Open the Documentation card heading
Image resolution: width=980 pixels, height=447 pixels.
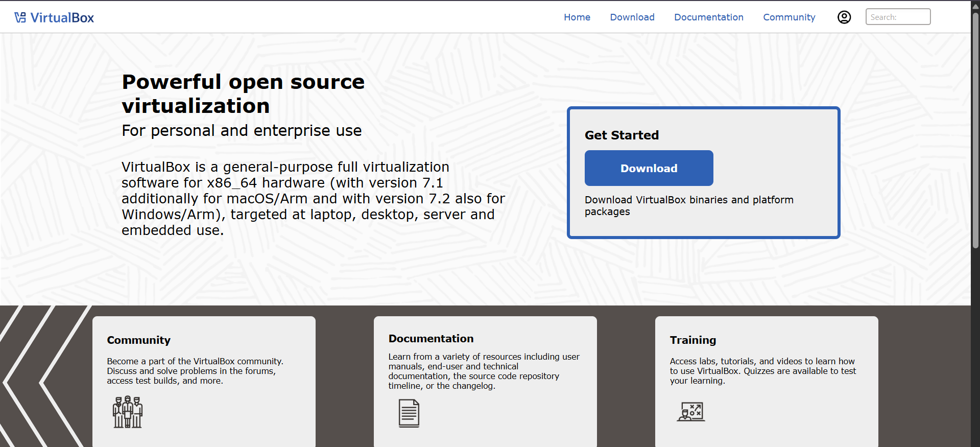pyautogui.click(x=431, y=339)
